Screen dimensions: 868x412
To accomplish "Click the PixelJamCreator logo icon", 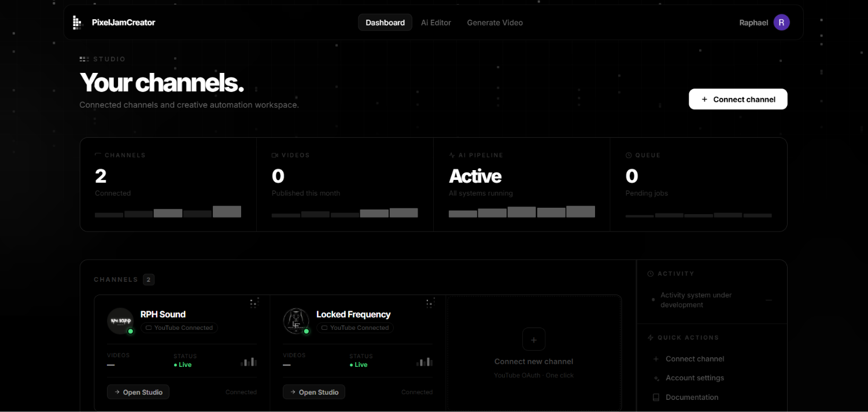I will pos(77,23).
